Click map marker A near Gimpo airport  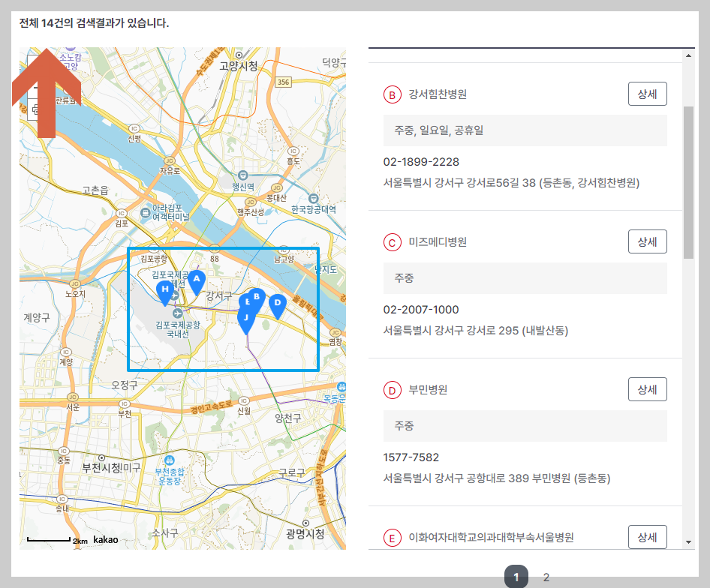[197, 281]
